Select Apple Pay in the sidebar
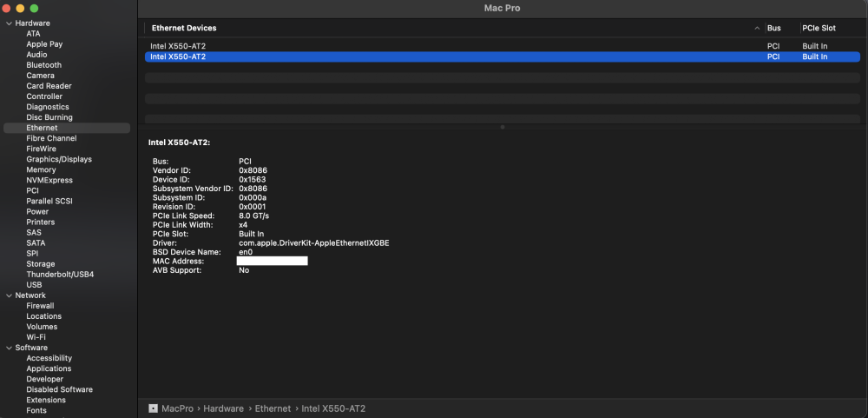This screenshot has width=868, height=418. pyautogui.click(x=44, y=44)
